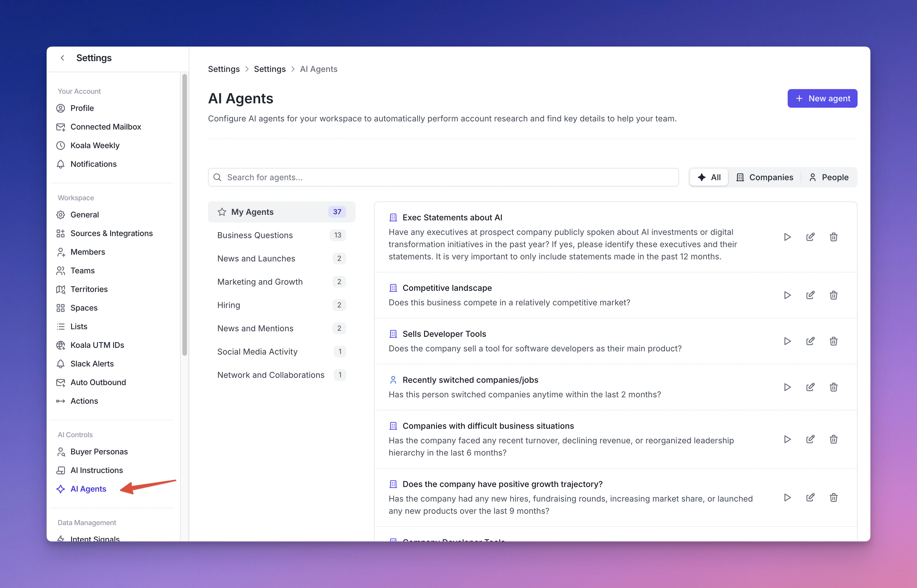Click the first Settings breadcrumb link

223,69
